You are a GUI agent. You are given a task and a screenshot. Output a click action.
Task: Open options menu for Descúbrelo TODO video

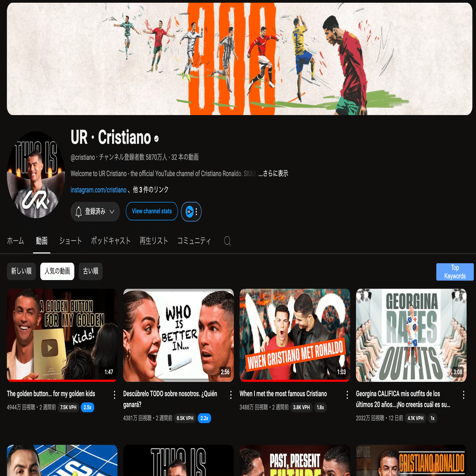[x=231, y=395]
